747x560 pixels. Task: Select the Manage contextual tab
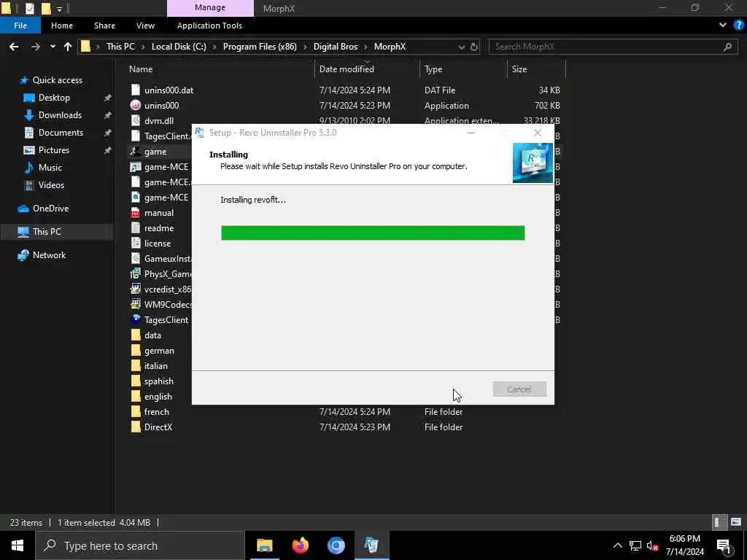(210, 7)
